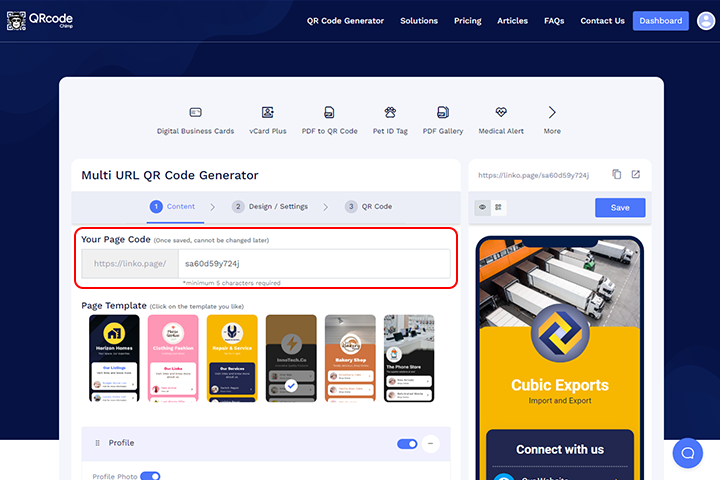Image resolution: width=720 pixels, height=480 pixels.
Task: Select the Pet ID Tag icon
Action: 390,112
